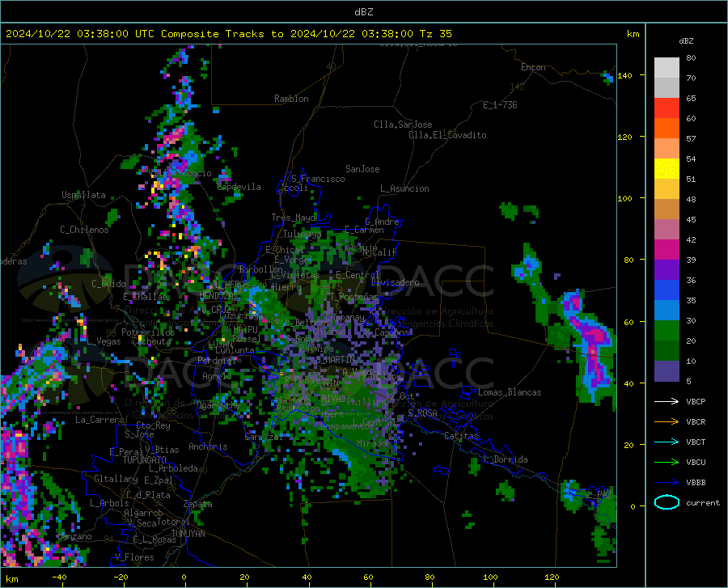Click the Clla.SanJose map label
This screenshot has width=728, height=588.
pos(403,125)
